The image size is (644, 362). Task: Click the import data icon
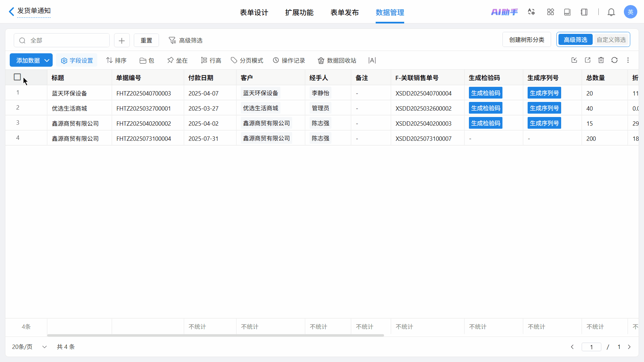574,60
